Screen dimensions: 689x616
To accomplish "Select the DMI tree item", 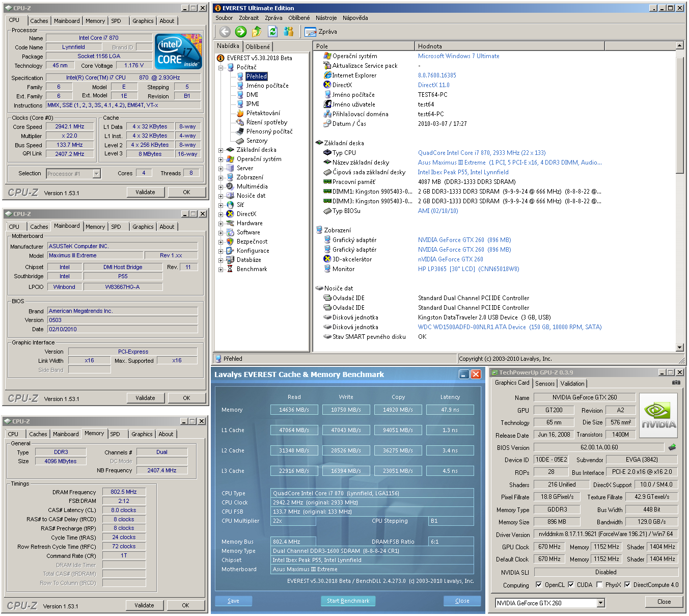I will pyautogui.click(x=252, y=95).
